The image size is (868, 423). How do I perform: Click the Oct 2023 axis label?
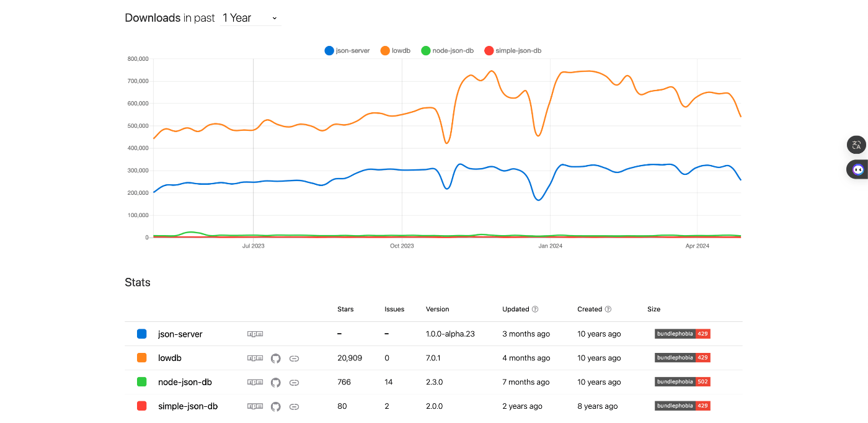pyautogui.click(x=402, y=246)
